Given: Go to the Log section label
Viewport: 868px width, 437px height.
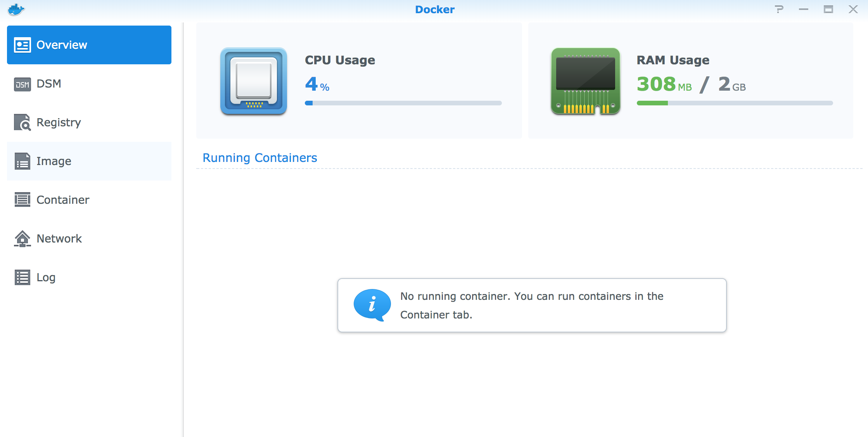Looking at the screenshot, I should (46, 277).
